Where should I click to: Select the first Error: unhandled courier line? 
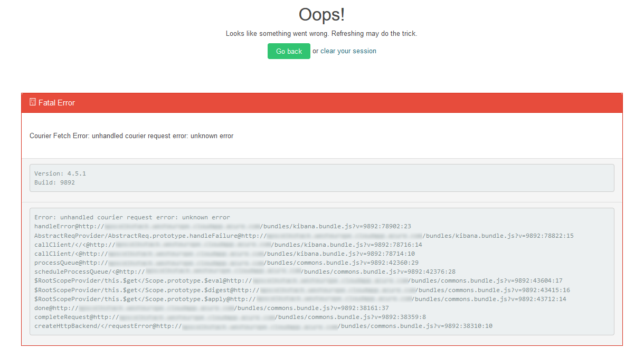point(132,217)
